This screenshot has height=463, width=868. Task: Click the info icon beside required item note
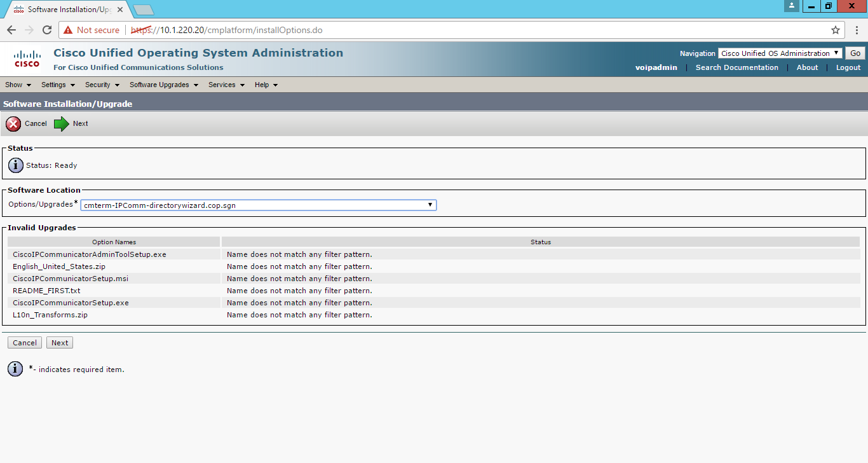point(15,369)
